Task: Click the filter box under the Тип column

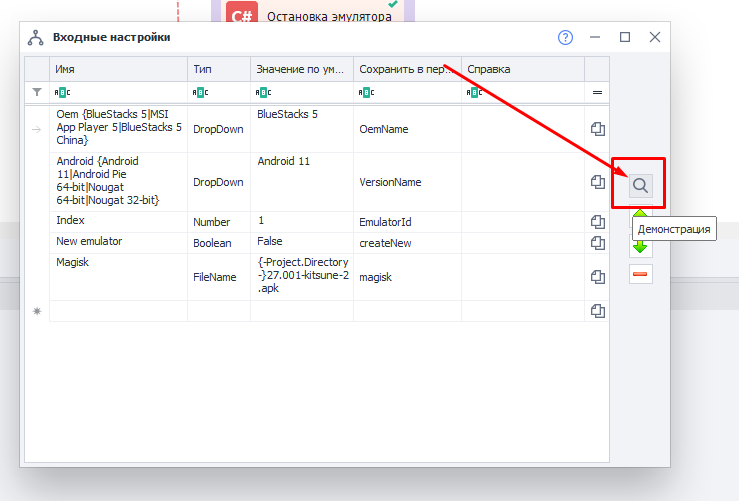Action: pos(218,92)
